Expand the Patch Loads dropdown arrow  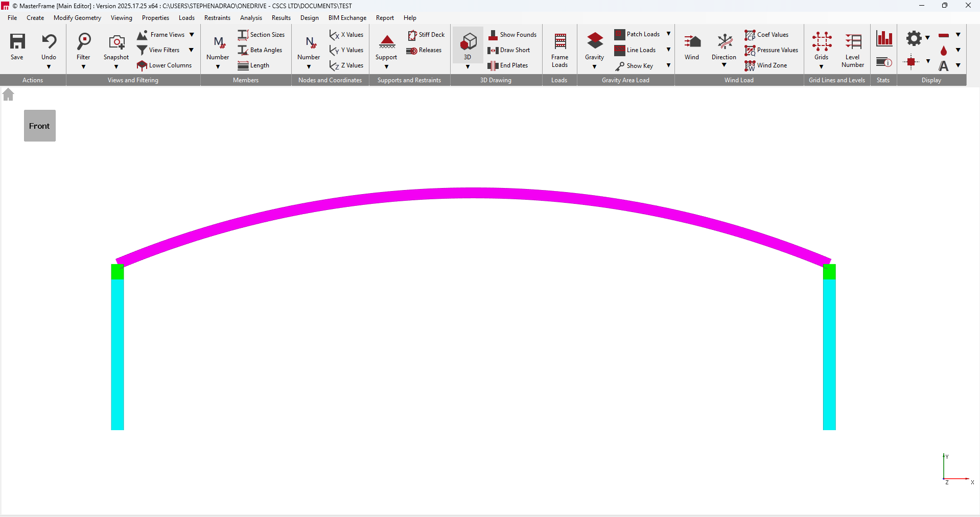point(668,34)
